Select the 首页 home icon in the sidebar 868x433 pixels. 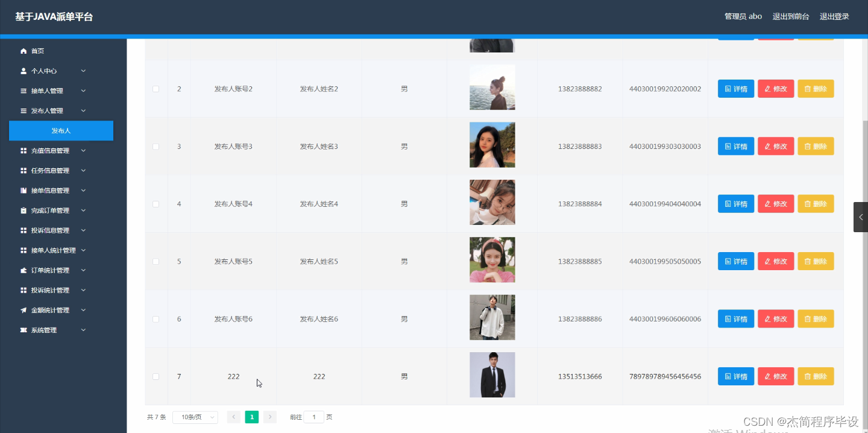(23, 51)
